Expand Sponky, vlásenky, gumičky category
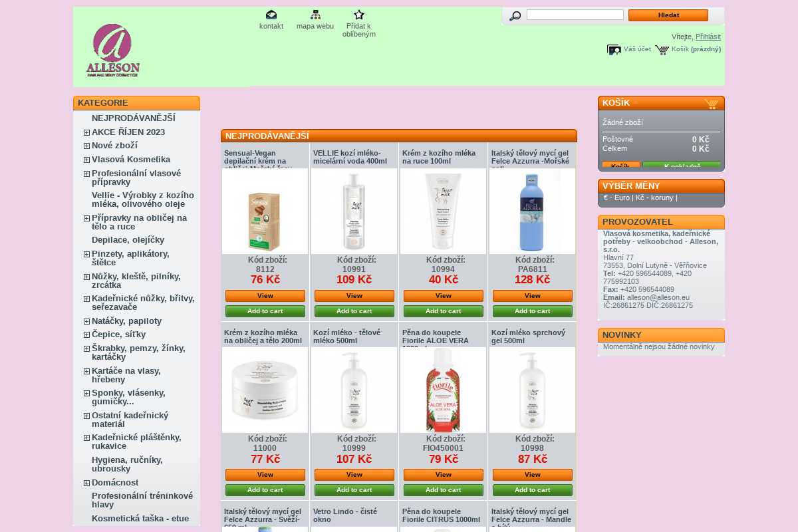 (86, 393)
